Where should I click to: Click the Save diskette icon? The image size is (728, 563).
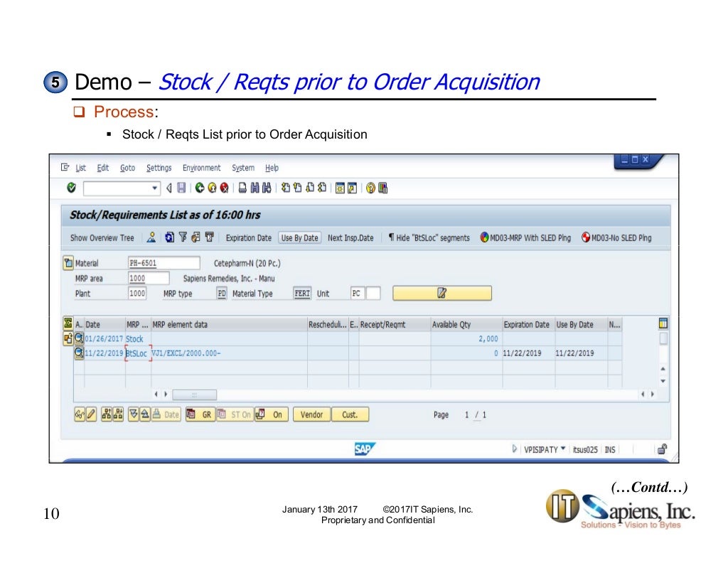point(181,188)
